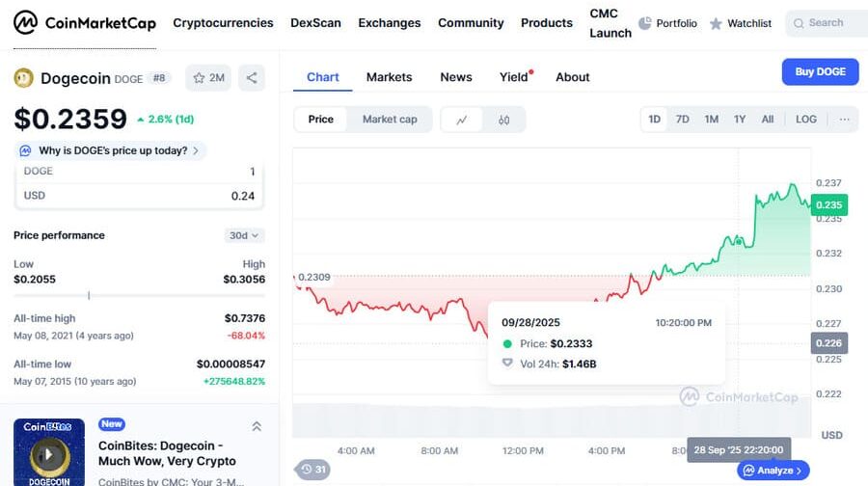Open the Portfolio pie icon link
Image resolution: width=868 pixels, height=486 pixels.
(x=668, y=23)
